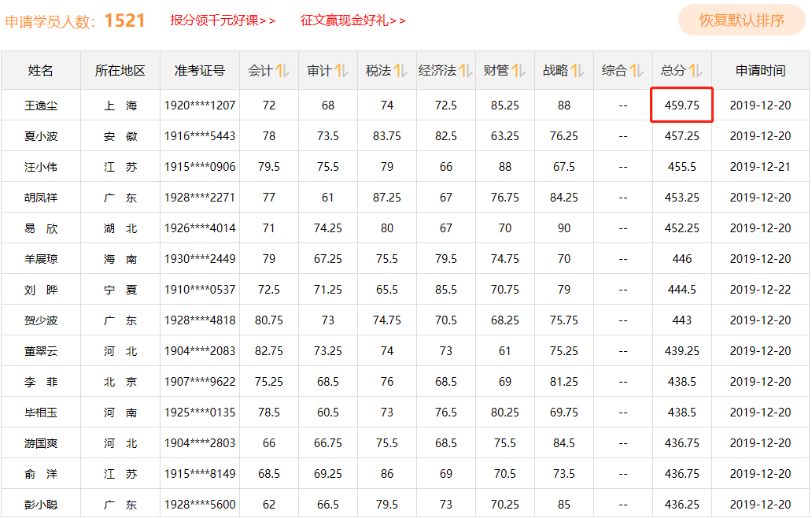Viewport: 812px width, 518px height.
Task: Select the highlighted 459.75 total score
Action: pos(681,104)
